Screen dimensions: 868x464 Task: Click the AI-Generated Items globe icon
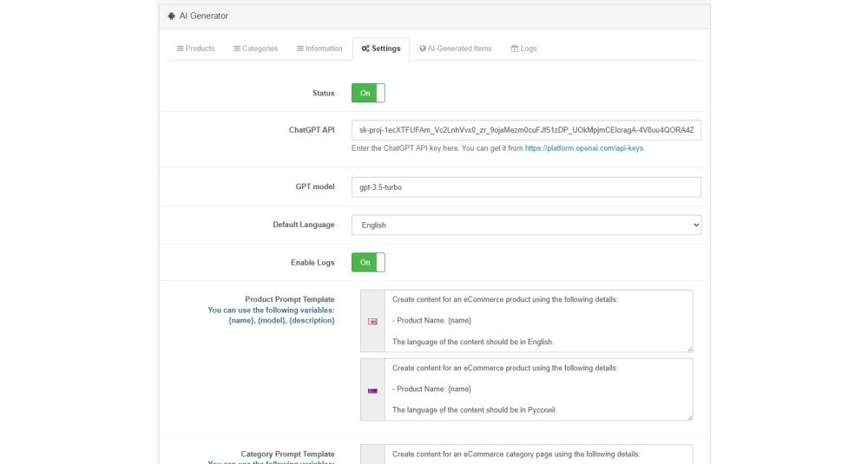[423, 49]
